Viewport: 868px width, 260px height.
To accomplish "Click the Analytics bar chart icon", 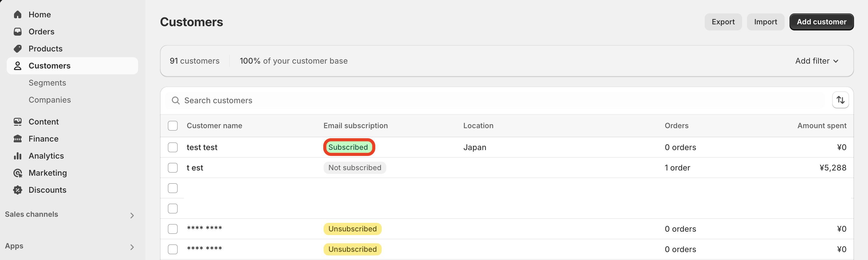I will 18,156.
